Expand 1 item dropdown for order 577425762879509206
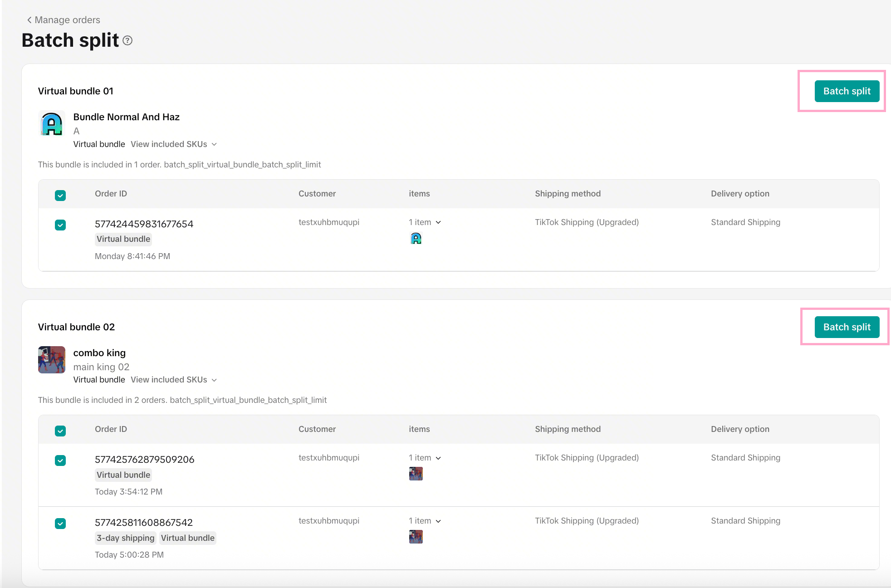Screen dimensions: 891x588 [x=425, y=458]
